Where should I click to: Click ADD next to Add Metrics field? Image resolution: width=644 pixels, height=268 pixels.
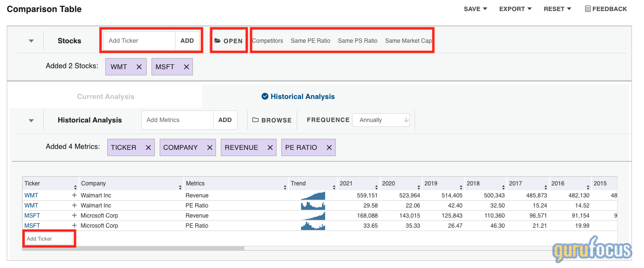(225, 120)
